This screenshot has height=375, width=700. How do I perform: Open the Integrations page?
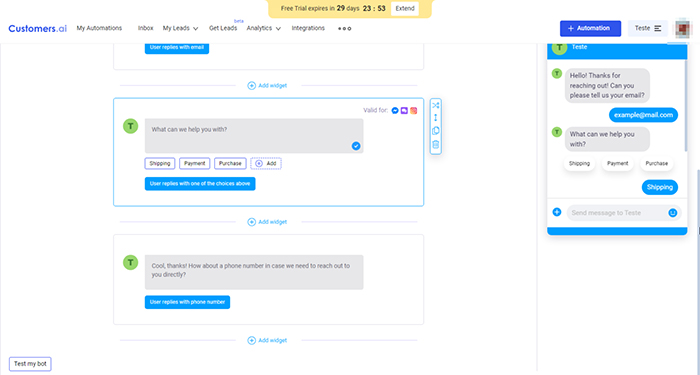coord(308,28)
